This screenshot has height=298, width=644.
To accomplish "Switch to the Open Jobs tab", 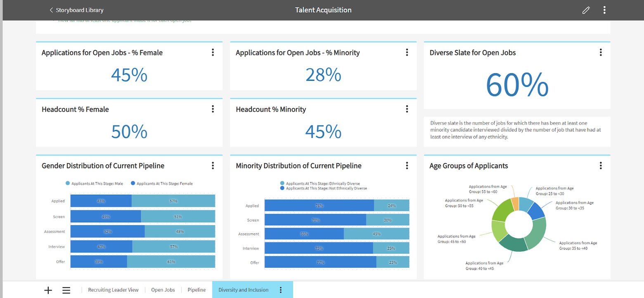I will [x=163, y=290].
